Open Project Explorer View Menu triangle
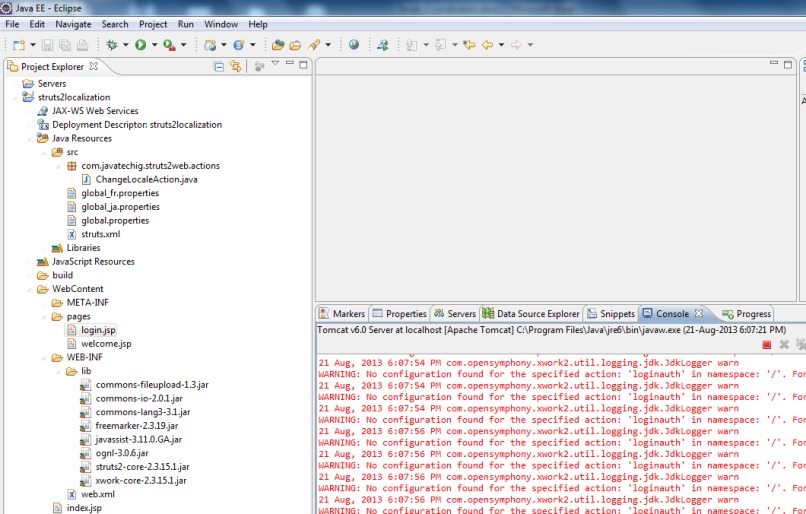Viewport: 806px width, 514px height. point(274,67)
